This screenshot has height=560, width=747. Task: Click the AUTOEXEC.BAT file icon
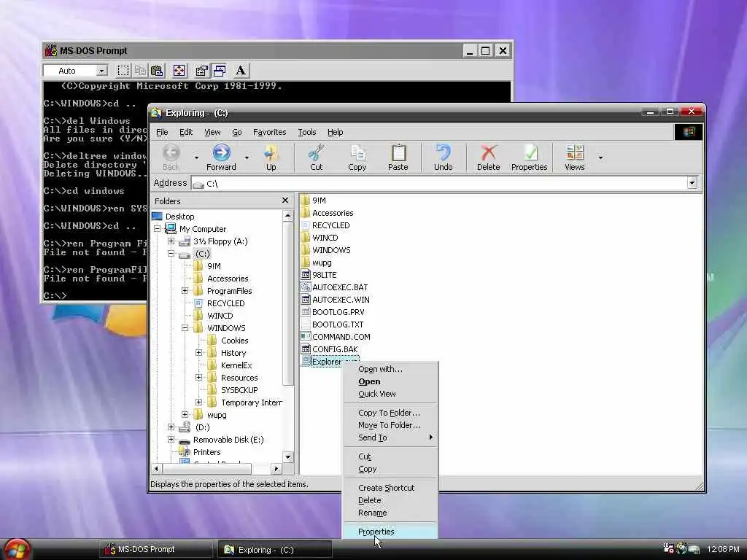(306, 287)
